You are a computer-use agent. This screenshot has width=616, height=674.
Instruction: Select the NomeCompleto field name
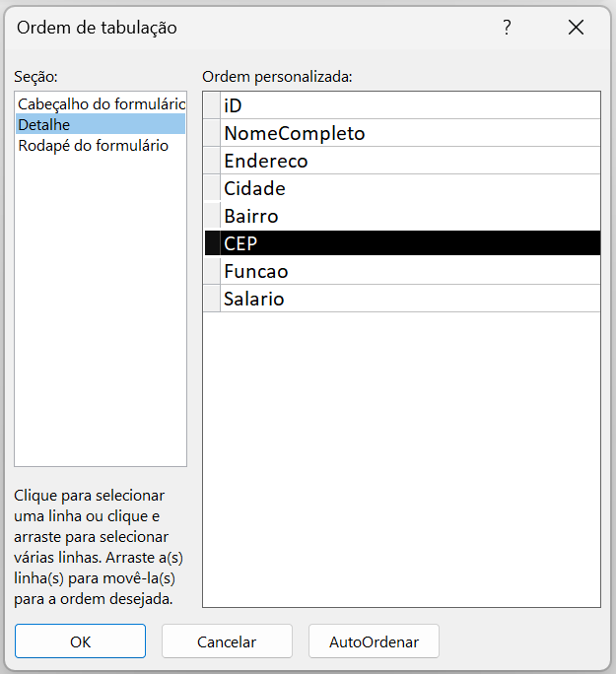click(294, 133)
